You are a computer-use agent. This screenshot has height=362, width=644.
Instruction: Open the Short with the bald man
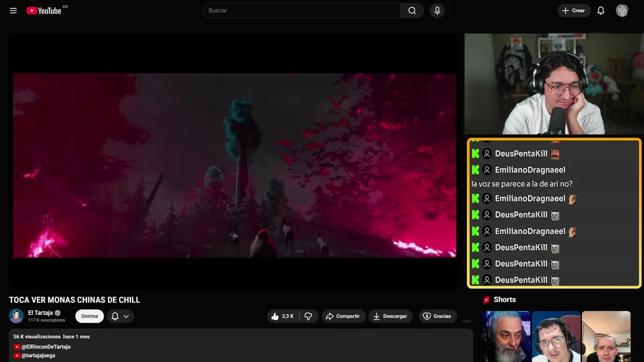pos(606,336)
